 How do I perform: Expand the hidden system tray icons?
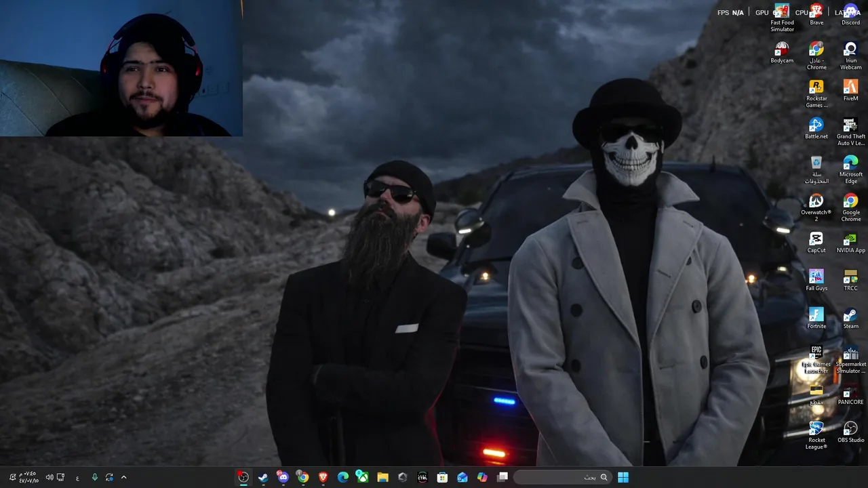point(123,477)
